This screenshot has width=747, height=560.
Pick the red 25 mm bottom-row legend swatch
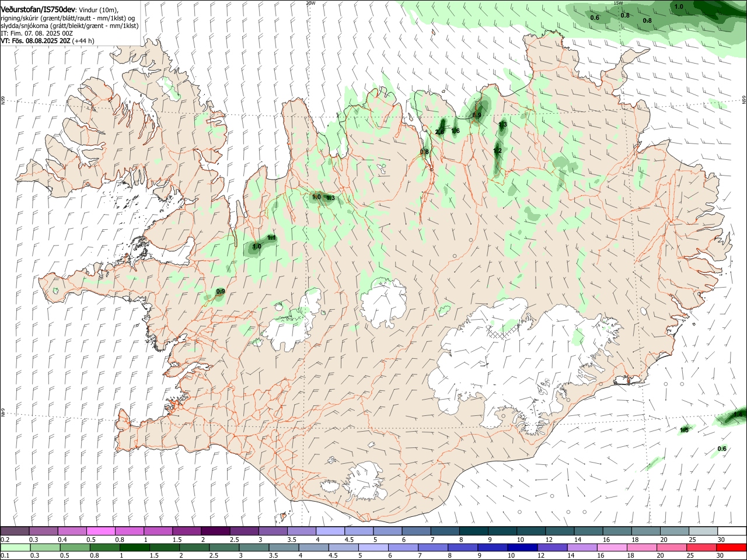click(703, 548)
